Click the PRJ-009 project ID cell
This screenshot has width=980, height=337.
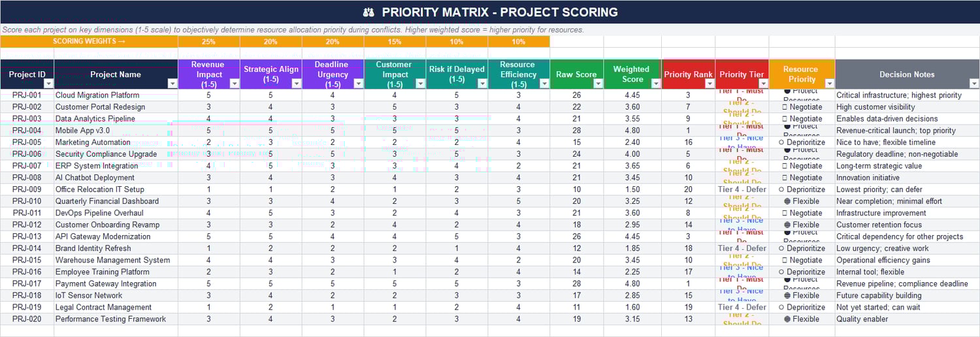click(27, 189)
